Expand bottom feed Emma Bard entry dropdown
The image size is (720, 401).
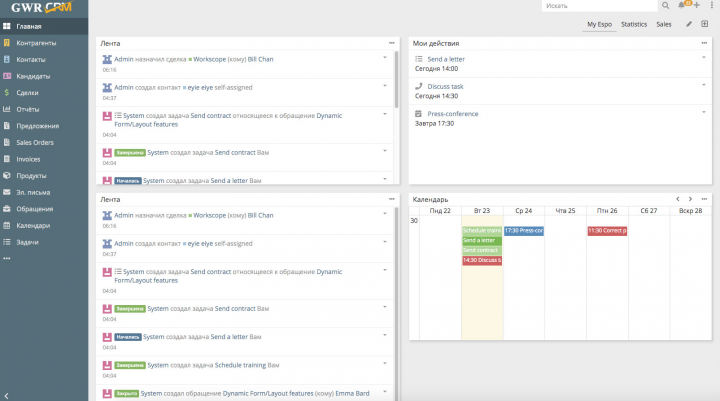pos(385,392)
